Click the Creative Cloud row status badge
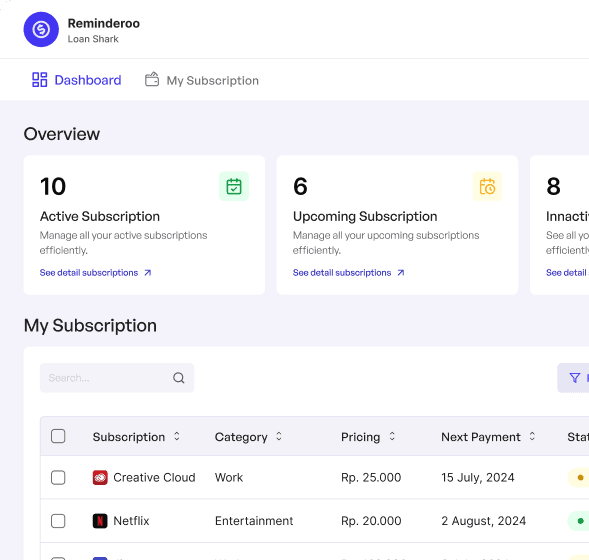Viewport: 589px width, 560px height. (x=578, y=477)
